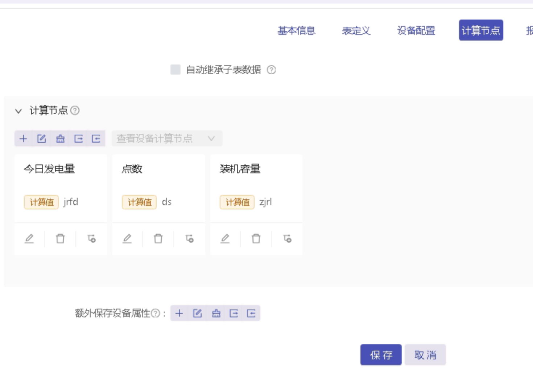Click clear icon beside 额外保存设备属性
This screenshot has width=533, height=392.
pos(216,313)
